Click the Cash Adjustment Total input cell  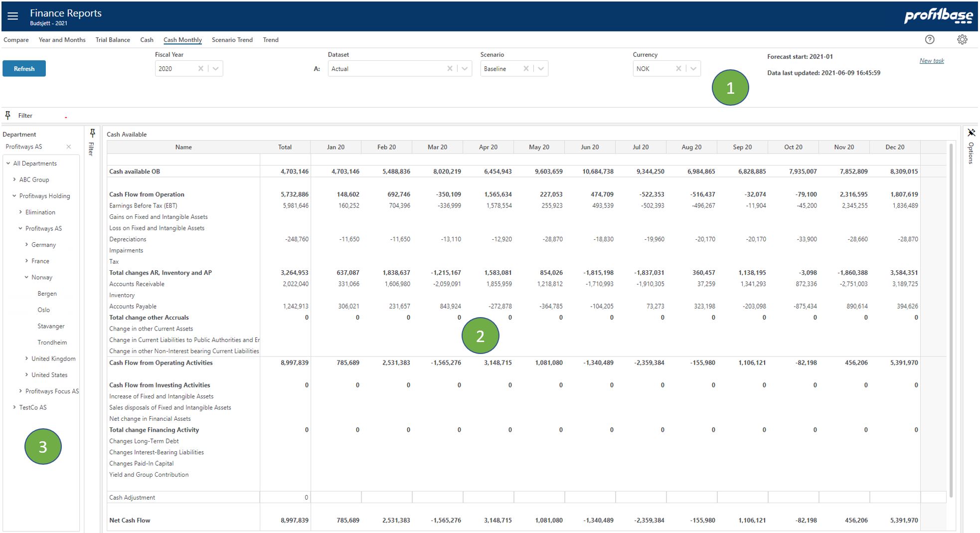[285, 498]
